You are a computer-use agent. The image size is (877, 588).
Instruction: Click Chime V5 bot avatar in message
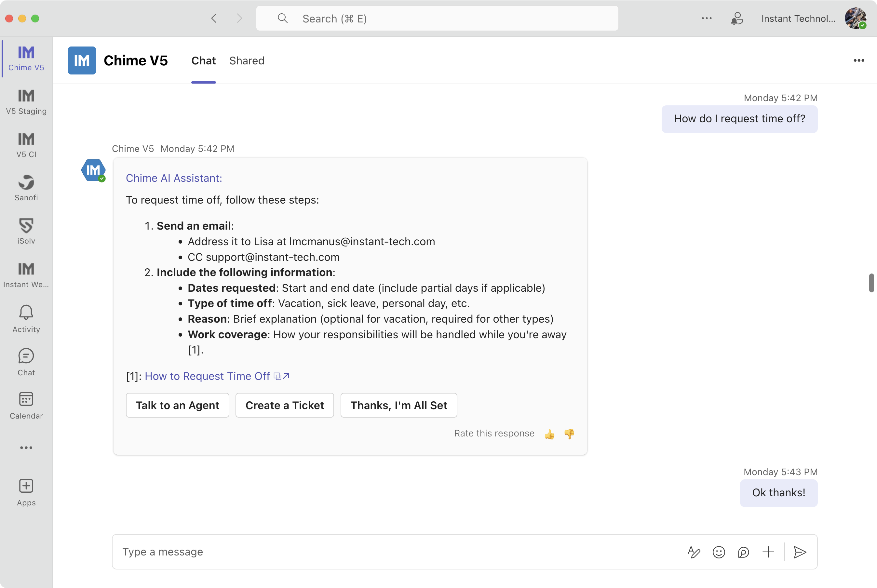click(x=93, y=171)
